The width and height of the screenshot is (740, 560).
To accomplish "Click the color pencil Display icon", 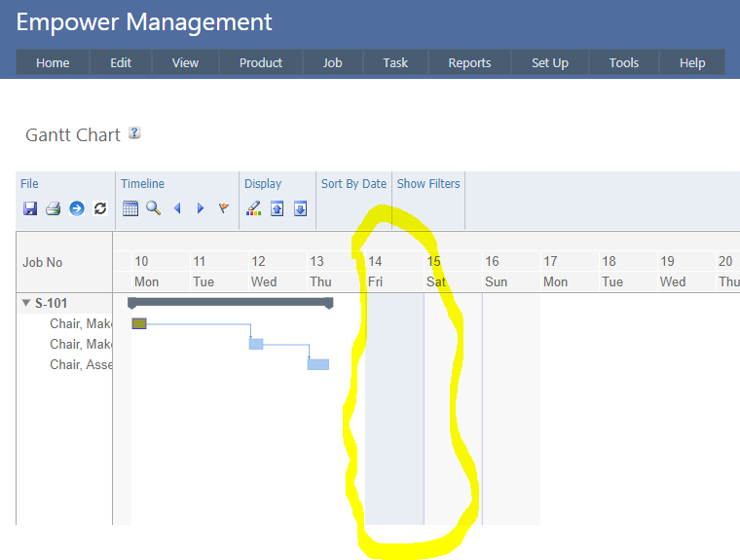I will click(x=254, y=208).
